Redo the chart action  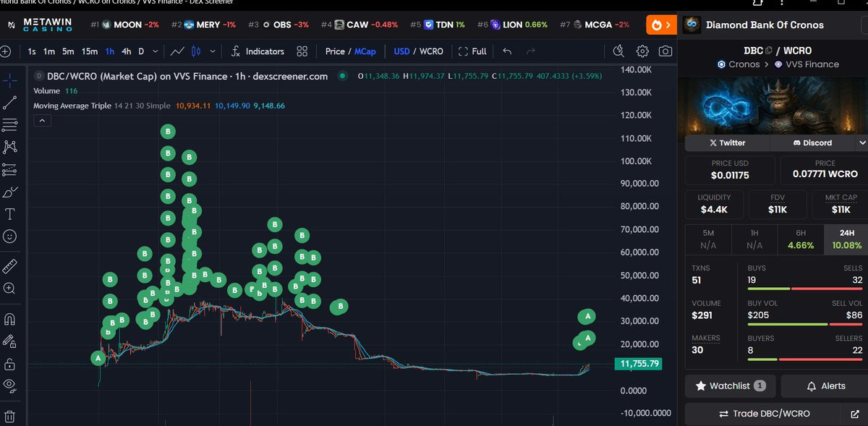coord(532,51)
